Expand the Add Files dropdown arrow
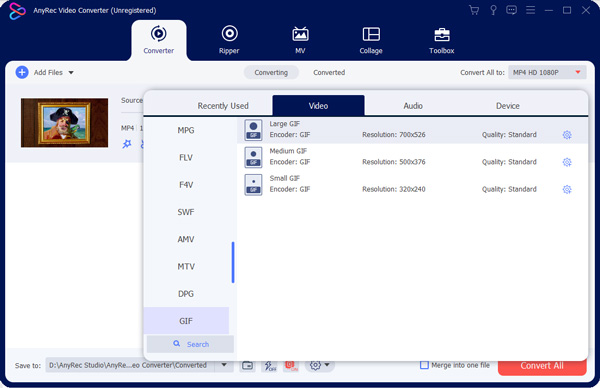This screenshot has height=388, width=600. point(71,72)
